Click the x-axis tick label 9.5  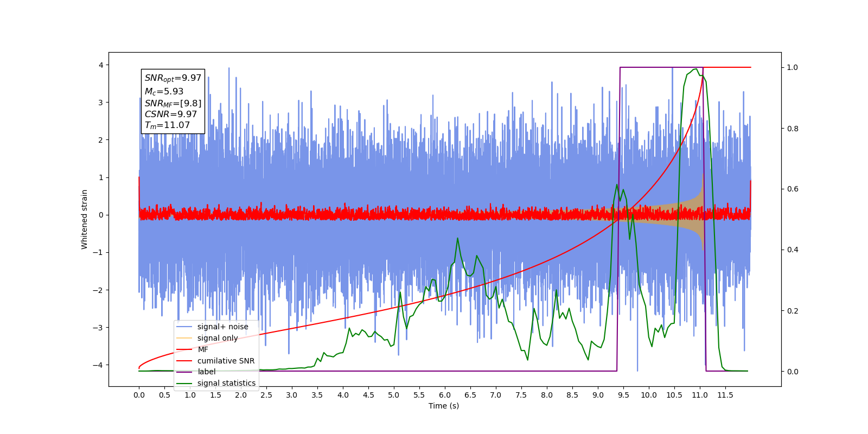(623, 395)
